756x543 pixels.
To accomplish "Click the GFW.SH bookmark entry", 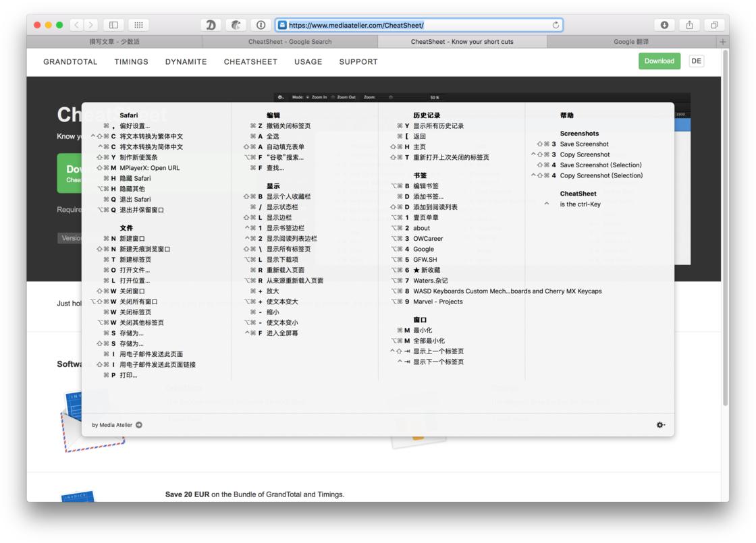I will click(425, 260).
